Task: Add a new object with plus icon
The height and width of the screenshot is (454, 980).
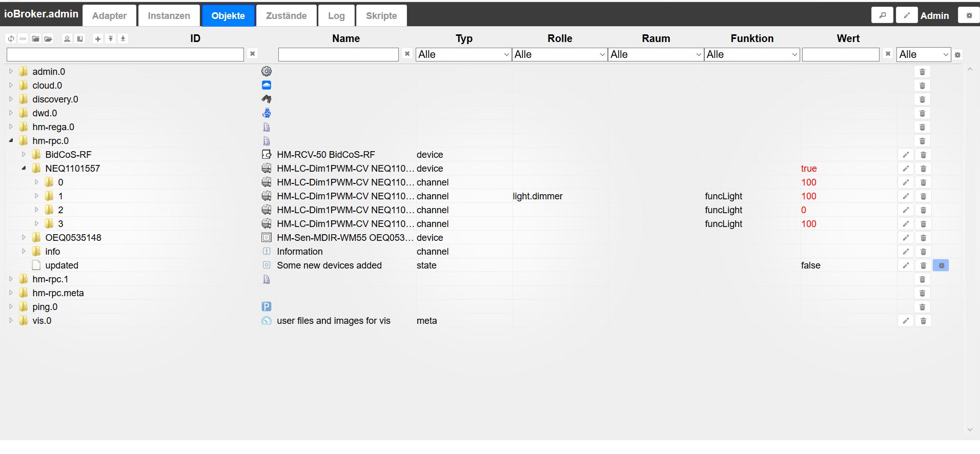Action: pyautogui.click(x=98, y=38)
